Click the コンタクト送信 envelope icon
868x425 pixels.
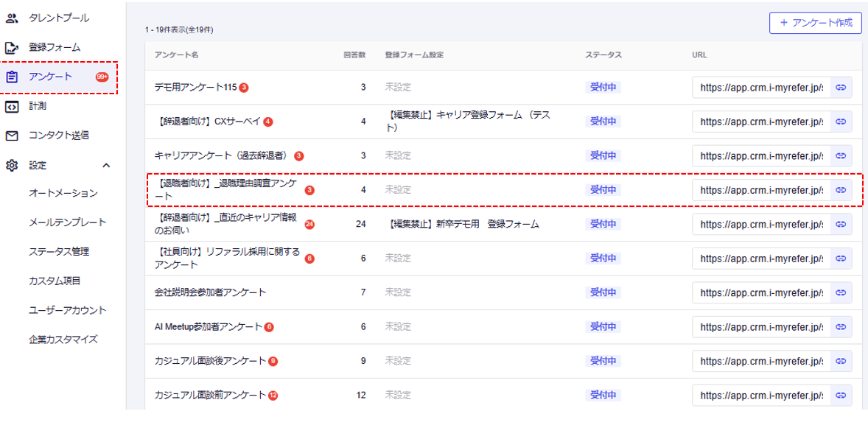point(12,136)
